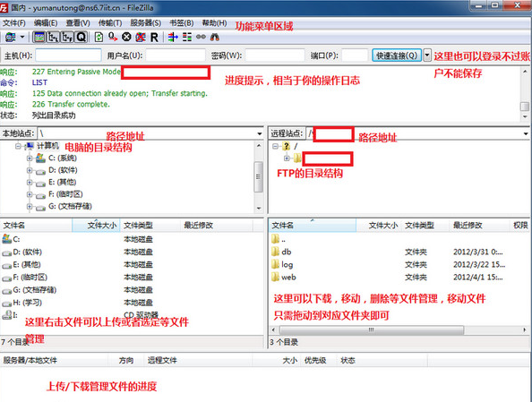
Task: Open the 帮助(H) menu
Action: click(214, 23)
